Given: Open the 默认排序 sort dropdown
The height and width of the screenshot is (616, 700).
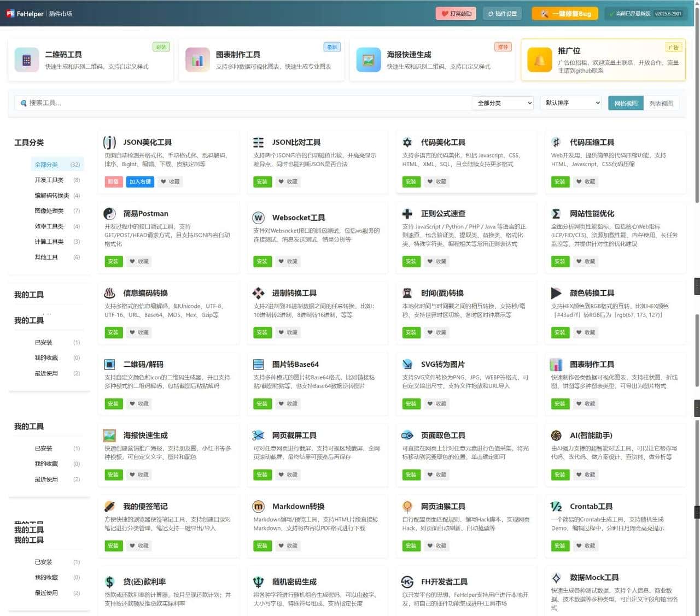Looking at the screenshot, I should click(572, 103).
